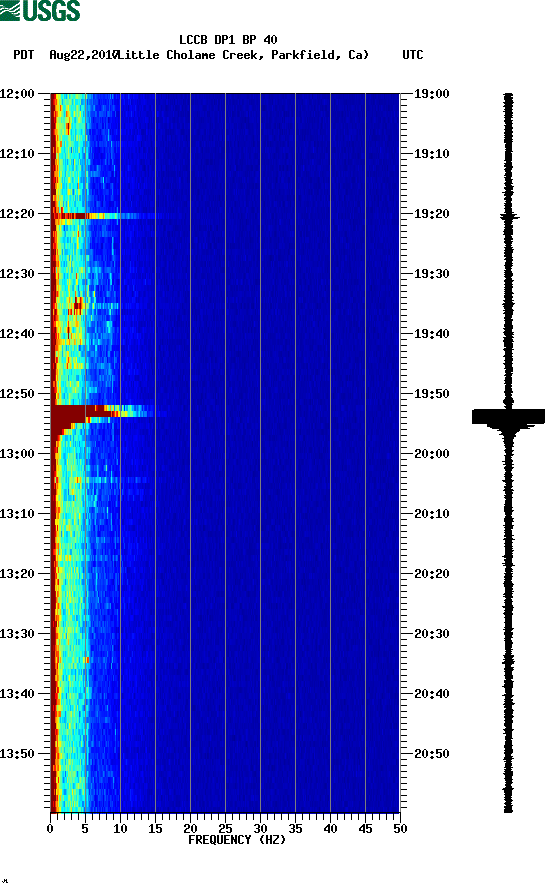552x892 pixels.
Task: Click the '20:20' UTC time label
Action: [x=431, y=574]
